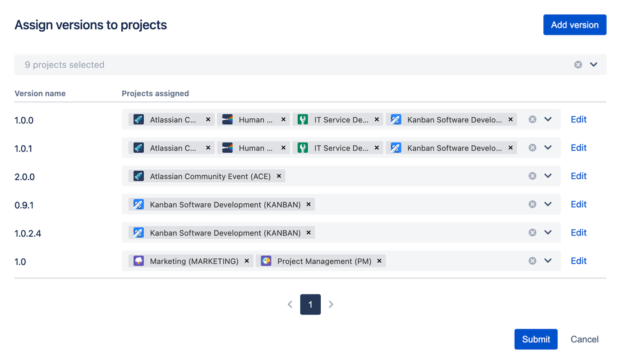Remove Atlassian C... tag from version 1.0.0
The image size is (621, 364).
(x=208, y=119)
